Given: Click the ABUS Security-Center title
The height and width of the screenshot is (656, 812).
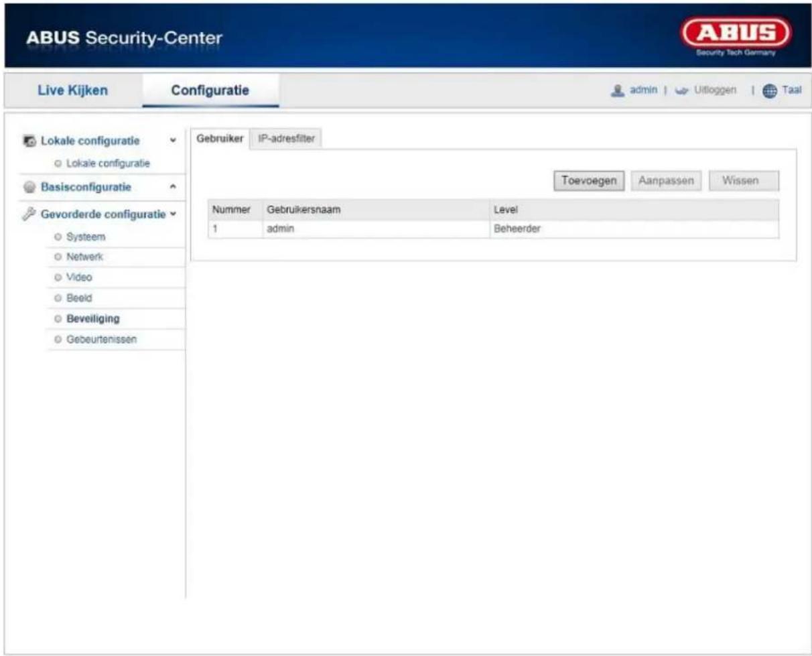Looking at the screenshot, I should [125, 39].
